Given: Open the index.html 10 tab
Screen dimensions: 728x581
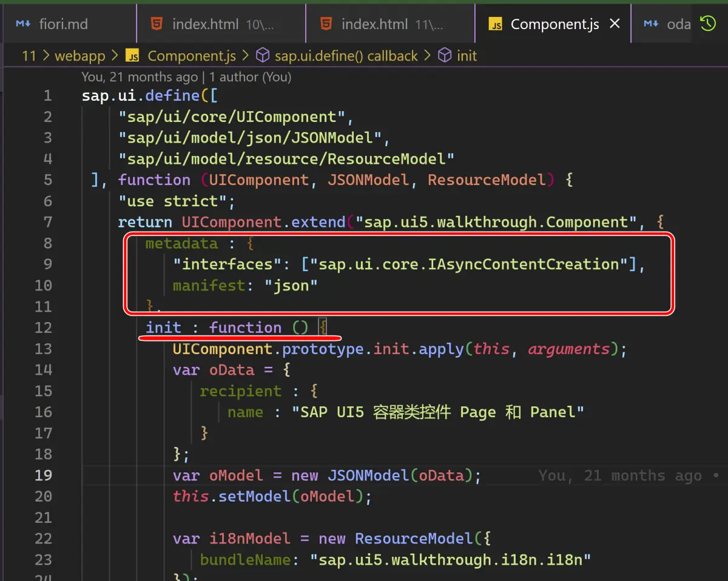Looking at the screenshot, I should pyautogui.click(x=221, y=24).
